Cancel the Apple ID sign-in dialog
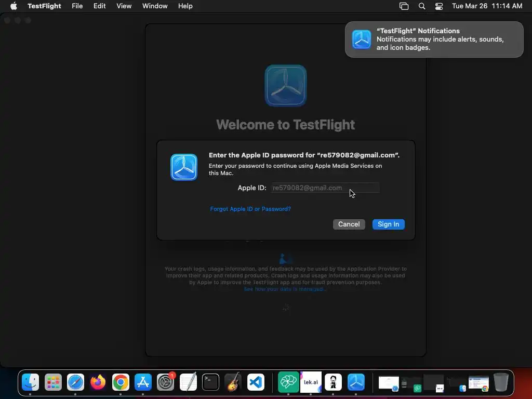This screenshot has height=399, width=532. [x=349, y=224]
